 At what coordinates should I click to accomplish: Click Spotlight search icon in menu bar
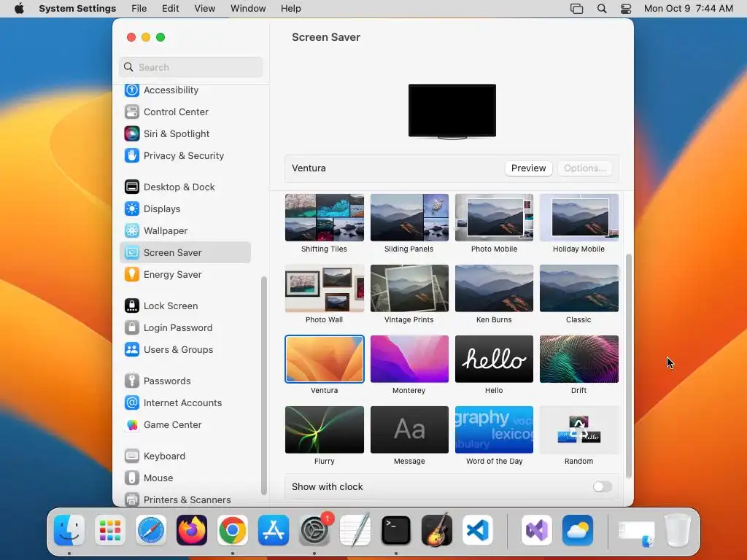pyautogui.click(x=602, y=9)
